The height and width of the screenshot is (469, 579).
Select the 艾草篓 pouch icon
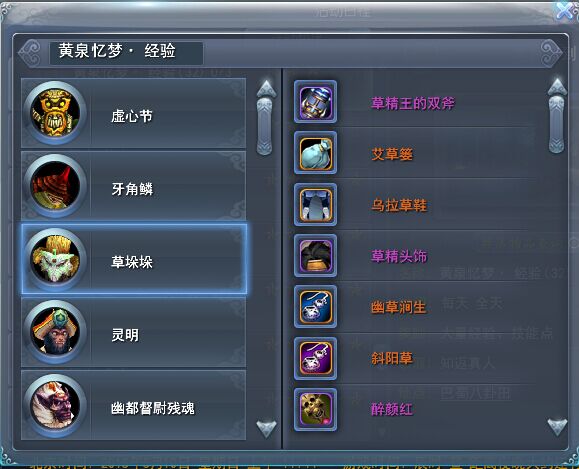click(315, 153)
